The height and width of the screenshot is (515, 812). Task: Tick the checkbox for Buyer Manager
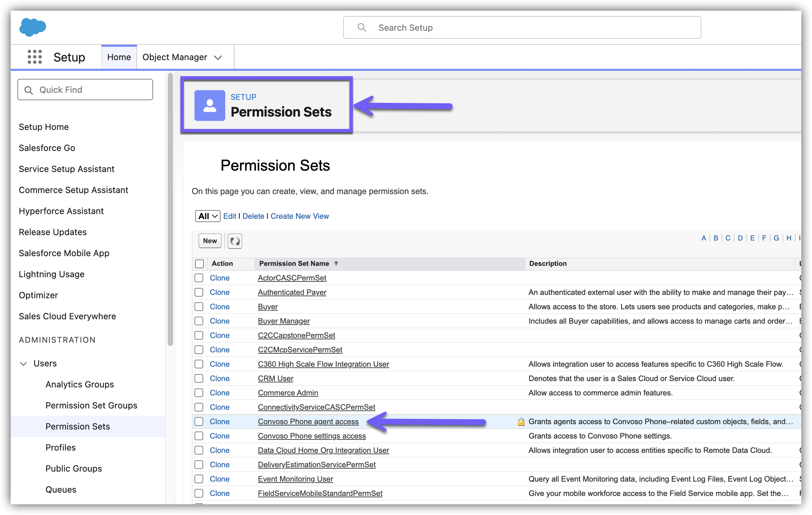199,321
